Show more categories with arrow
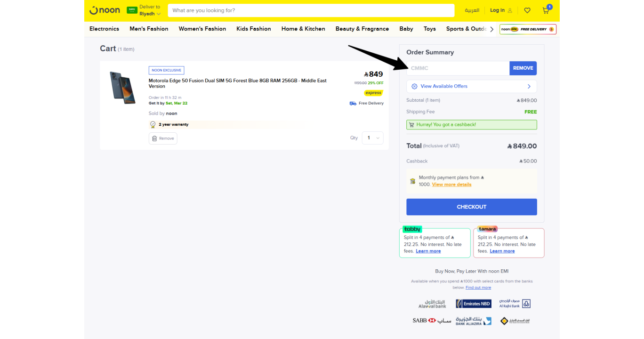Viewport: 644px width, 339px height. click(x=491, y=29)
